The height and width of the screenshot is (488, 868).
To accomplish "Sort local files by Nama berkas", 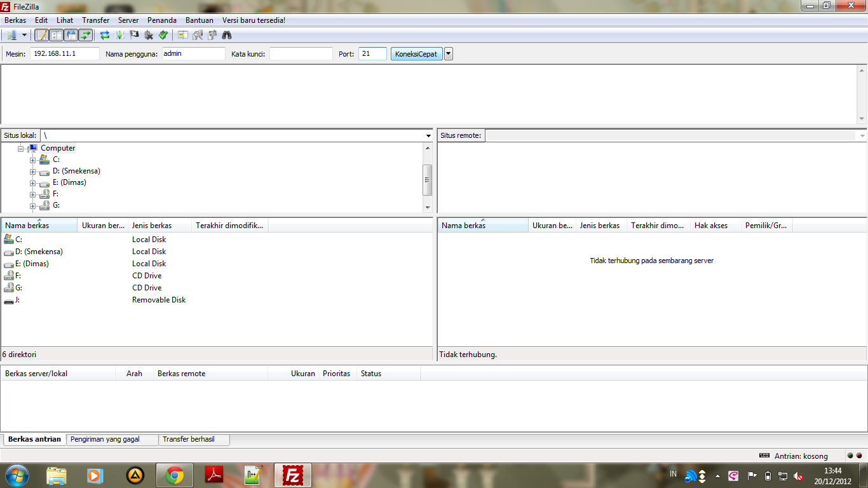I will click(39, 226).
